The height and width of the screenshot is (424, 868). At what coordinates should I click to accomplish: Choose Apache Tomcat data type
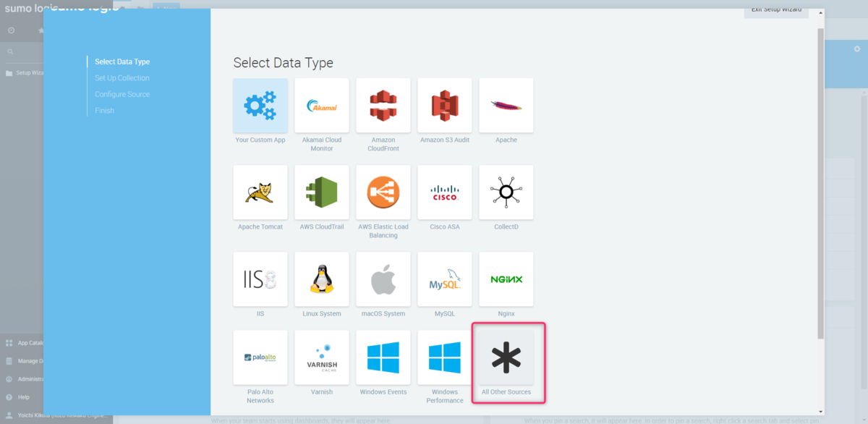260,192
